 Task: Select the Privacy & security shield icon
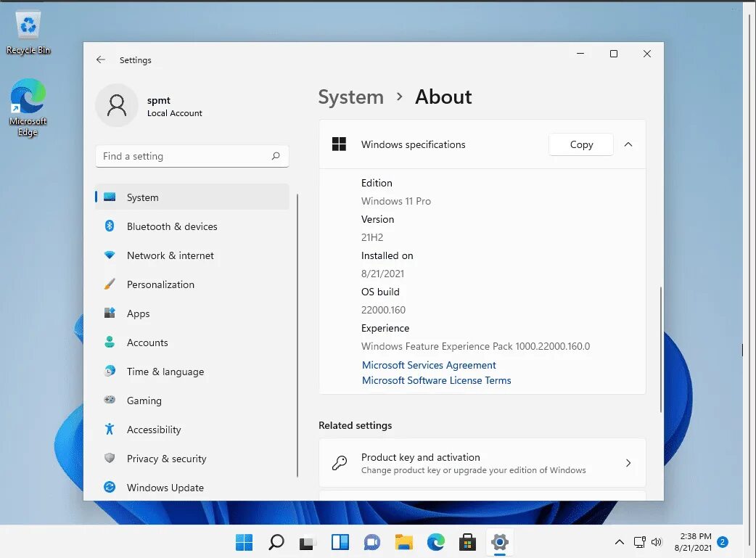(x=110, y=458)
